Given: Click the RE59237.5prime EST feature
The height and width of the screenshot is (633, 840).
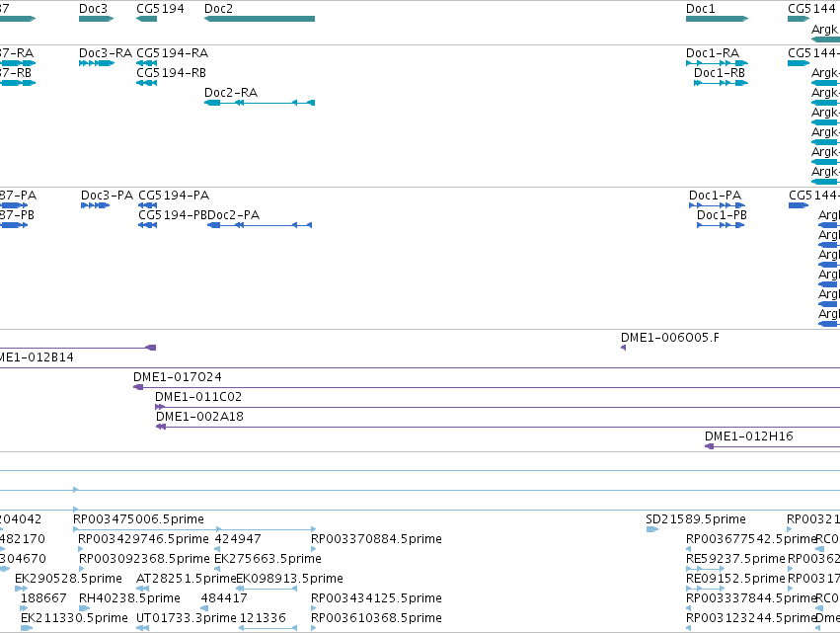Looking at the screenshot, I should (705, 569).
